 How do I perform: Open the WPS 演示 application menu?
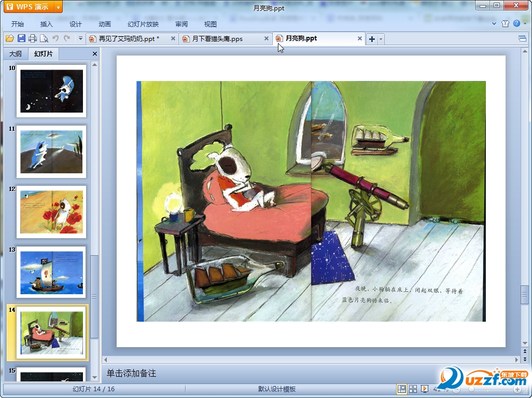tap(29, 7)
